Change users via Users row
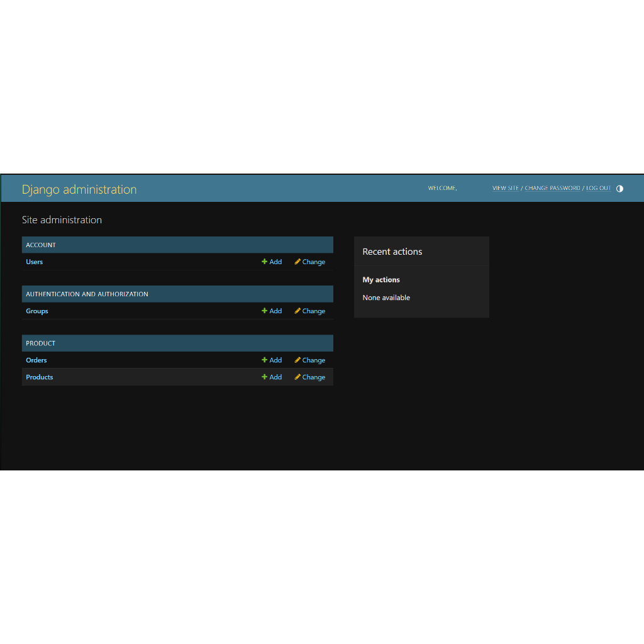The image size is (644, 644). [309, 262]
